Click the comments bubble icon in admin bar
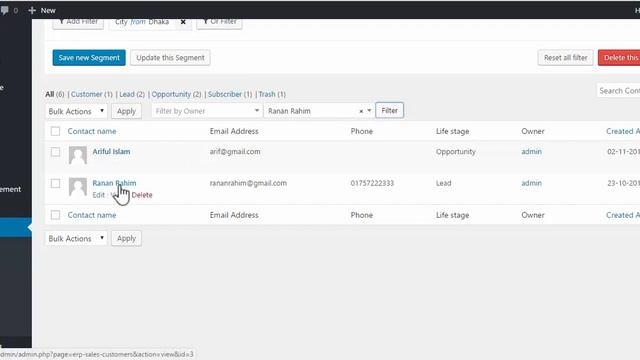640x360 pixels. point(4,10)
